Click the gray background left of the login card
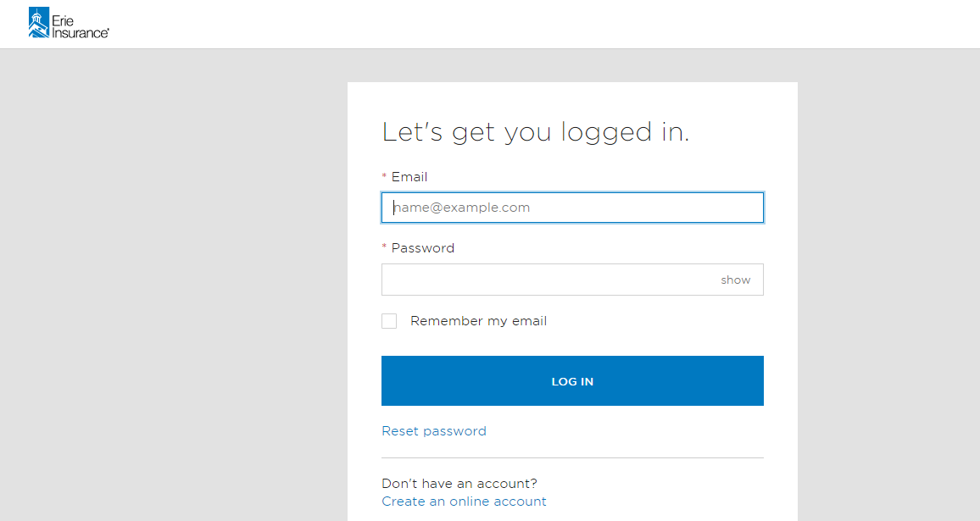Viewport: 980px width, 521px height. coord(174,285)
